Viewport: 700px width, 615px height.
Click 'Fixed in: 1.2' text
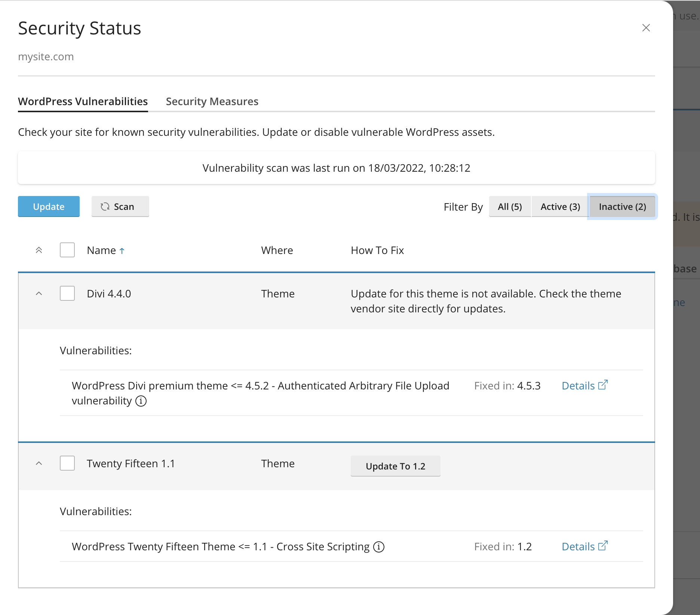click(x=503, y=547)
